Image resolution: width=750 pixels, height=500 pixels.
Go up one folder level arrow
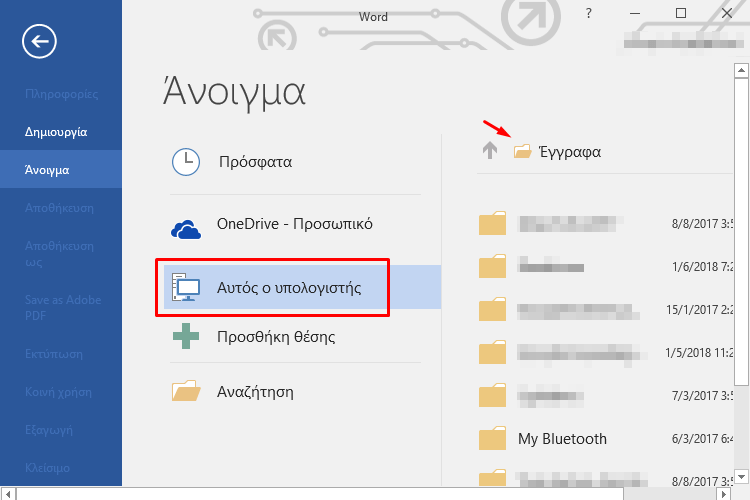click(489, 151)
